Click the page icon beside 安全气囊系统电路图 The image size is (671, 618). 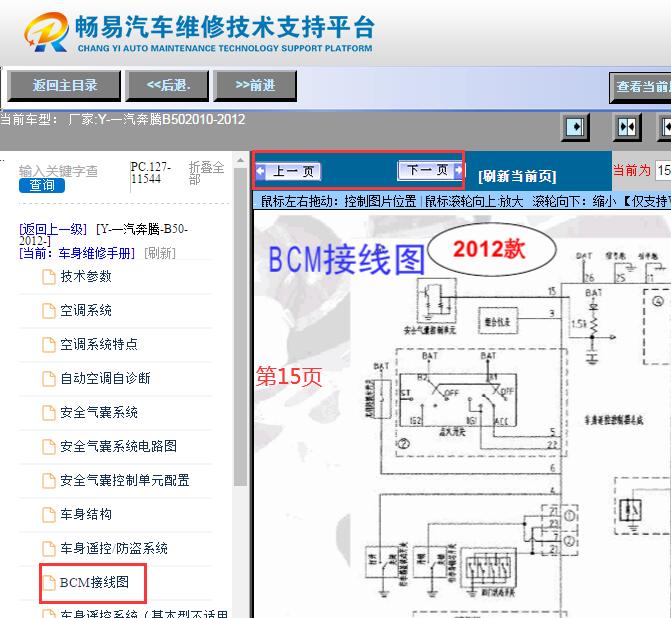49,446
